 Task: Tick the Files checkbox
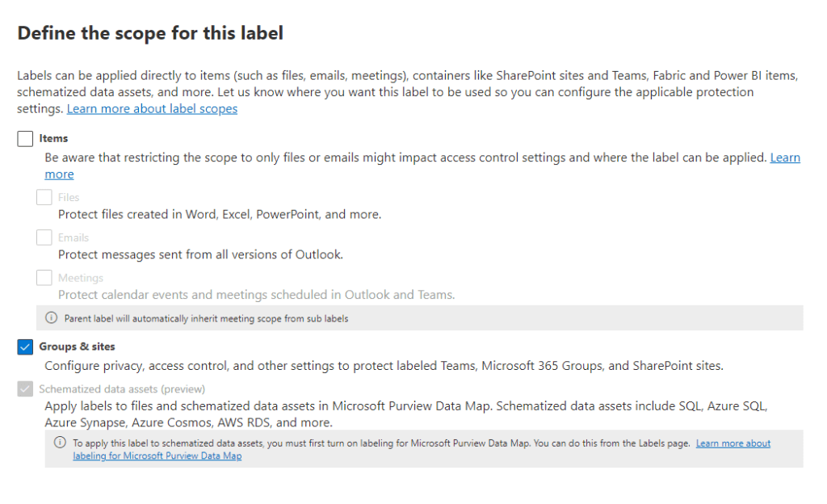tap(44, 197)
